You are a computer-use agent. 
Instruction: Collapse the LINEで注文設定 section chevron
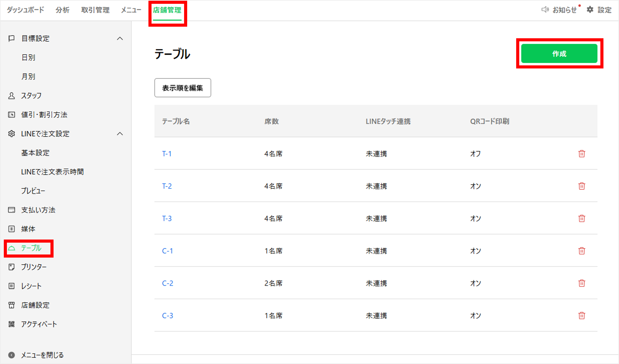[x=120, y=134]
